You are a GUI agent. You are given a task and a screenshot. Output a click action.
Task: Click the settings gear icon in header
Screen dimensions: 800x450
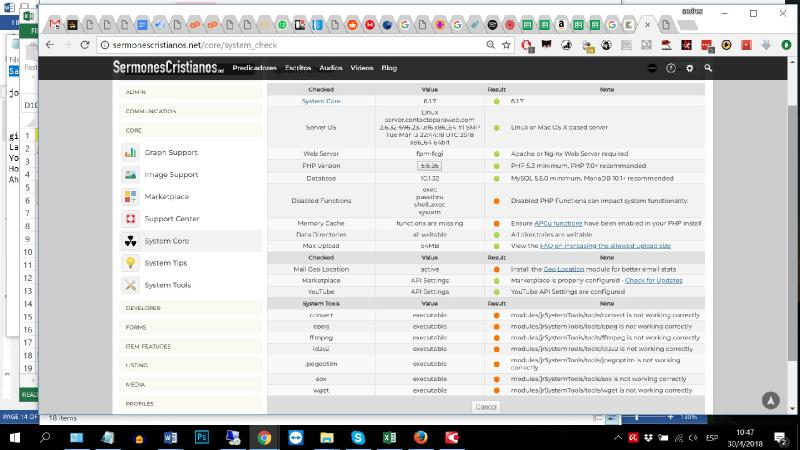pos(689,68)
